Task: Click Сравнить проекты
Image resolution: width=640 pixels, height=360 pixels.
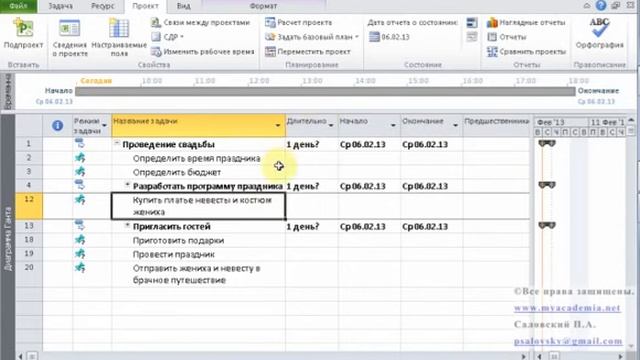Action: (527, 52)
